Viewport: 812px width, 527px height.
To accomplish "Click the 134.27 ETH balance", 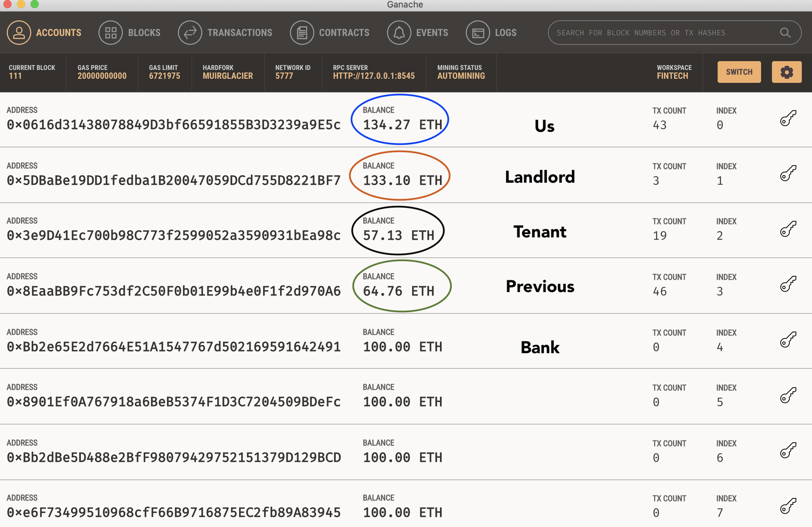I will click(403, 125).
